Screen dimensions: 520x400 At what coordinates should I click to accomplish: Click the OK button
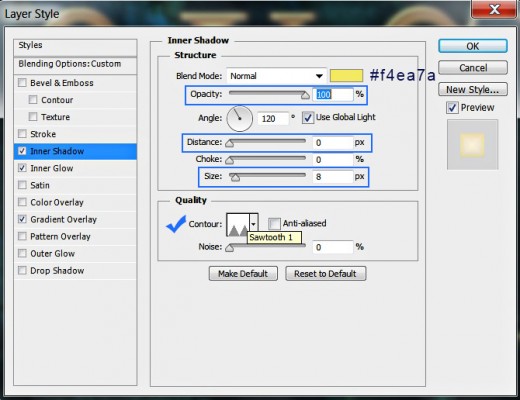473,46
